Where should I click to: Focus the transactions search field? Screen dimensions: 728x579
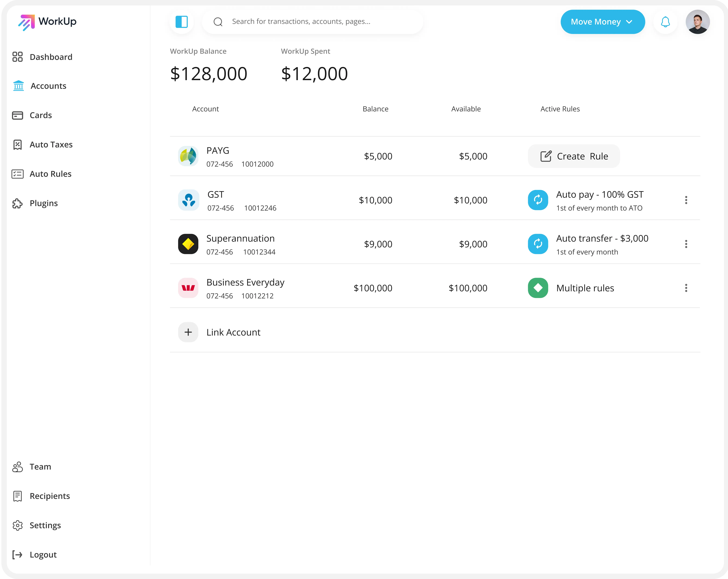(x=312, y=22)
